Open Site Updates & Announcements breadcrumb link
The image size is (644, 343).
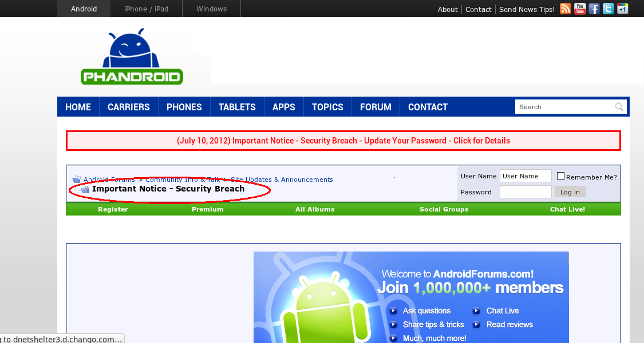tap(282, 180)
